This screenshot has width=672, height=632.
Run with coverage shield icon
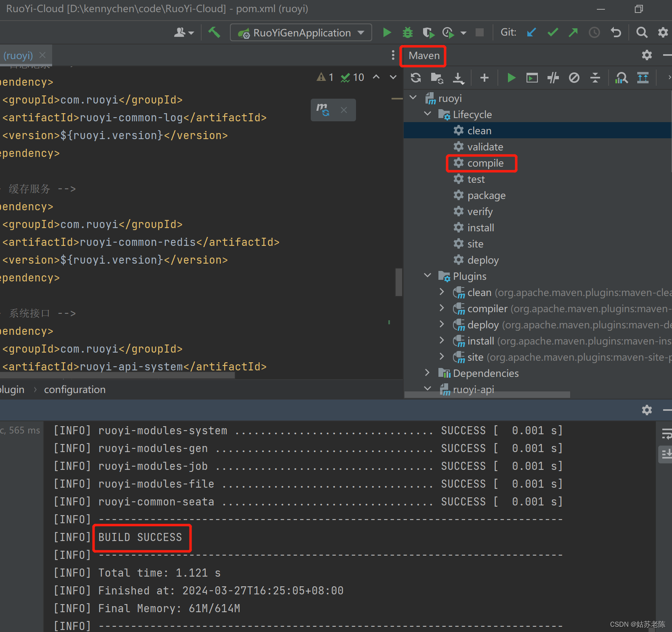click(428, 32)
